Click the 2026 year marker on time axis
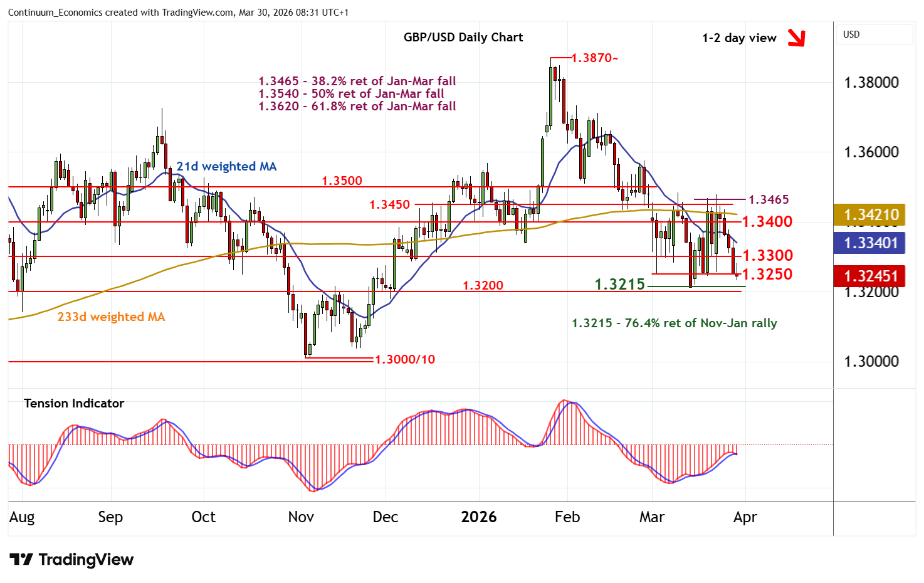924x583 pixels. (478, 517)
